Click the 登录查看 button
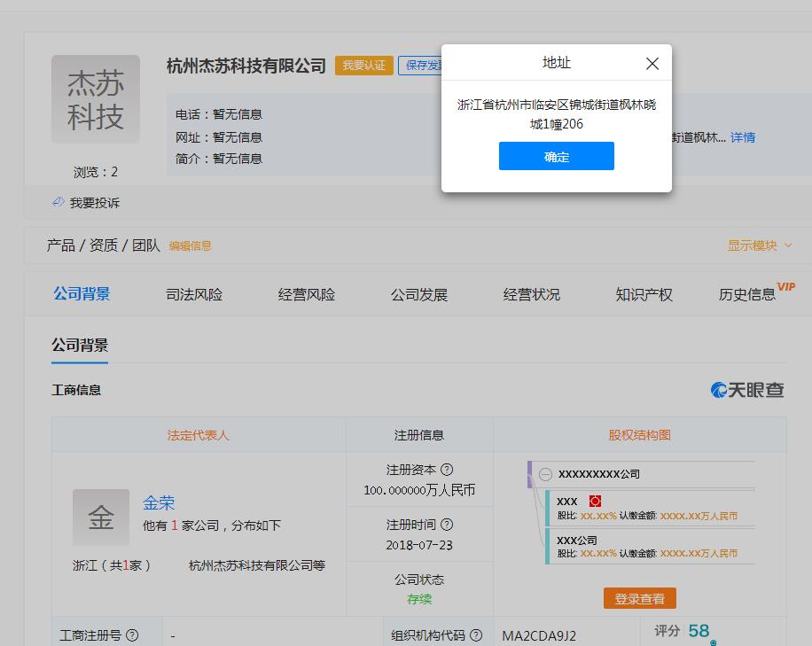The width and height of the screenshot is (812, 646). click(640, 598)
